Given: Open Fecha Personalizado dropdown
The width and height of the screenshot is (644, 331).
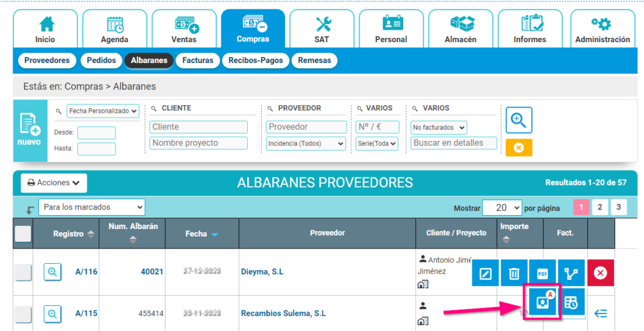Looking at the screenshot, I should [x=103, y=111].
